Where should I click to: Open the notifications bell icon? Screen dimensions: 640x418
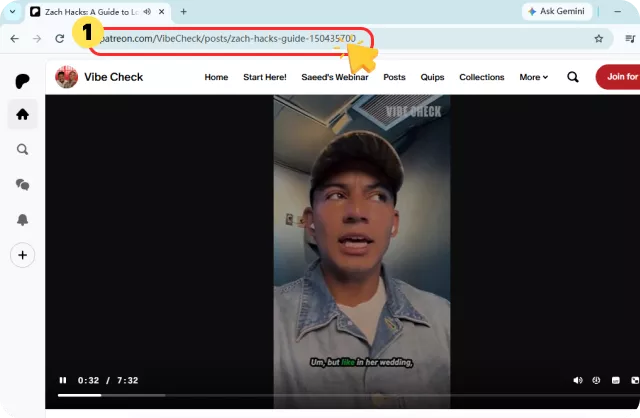click(22, 220)
